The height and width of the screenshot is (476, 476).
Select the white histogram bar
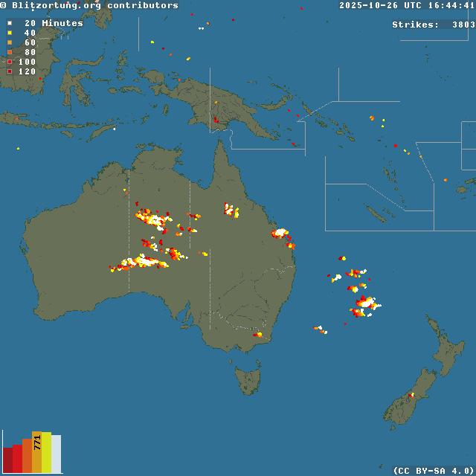click(56, 454)
